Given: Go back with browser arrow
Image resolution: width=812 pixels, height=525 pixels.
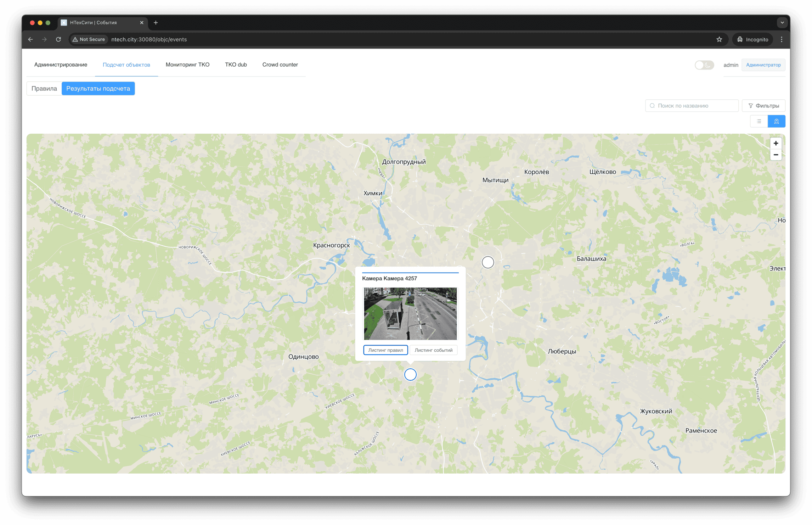Looking at the screenshot, I should (30, 39).
